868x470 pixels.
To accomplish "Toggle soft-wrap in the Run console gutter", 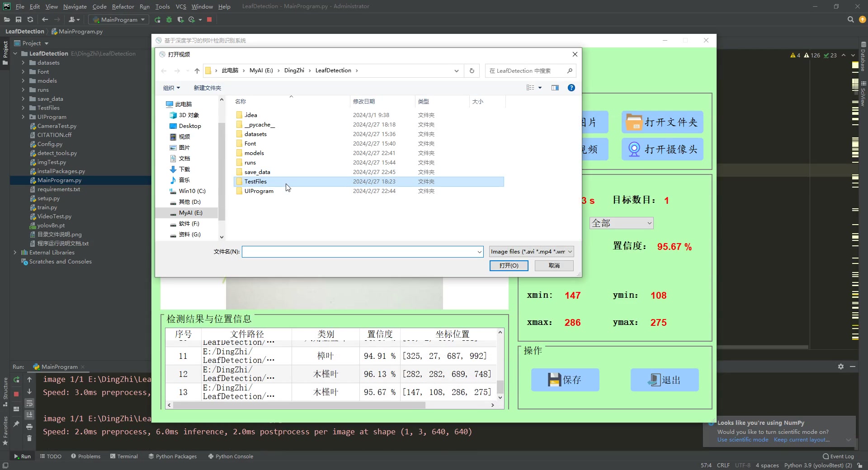I will [x=29, y=403].
